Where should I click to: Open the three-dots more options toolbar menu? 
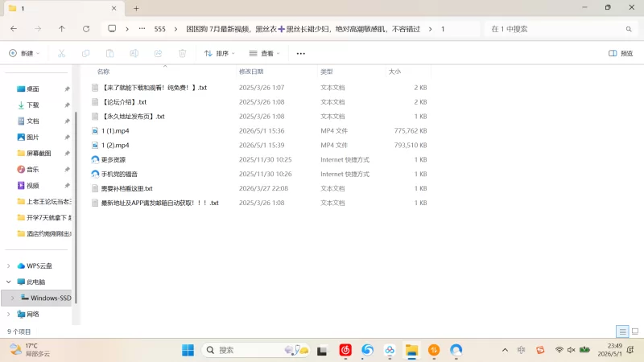(300, 53)
